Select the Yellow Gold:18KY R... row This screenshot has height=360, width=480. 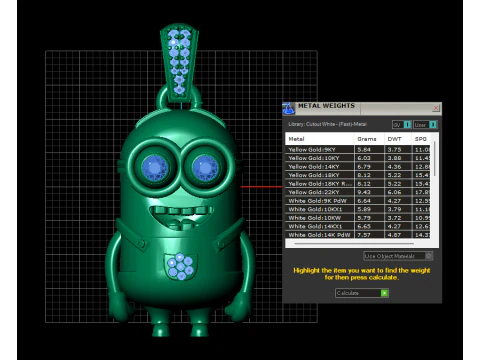[359, 184]
